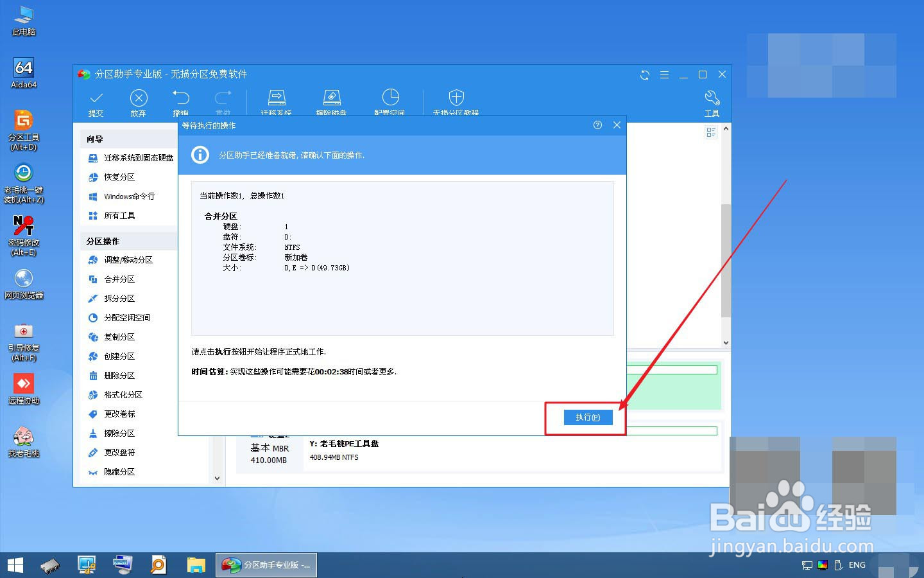
Task: Open 网页浏览器 desktop icon
Action: tap(24, 284)
